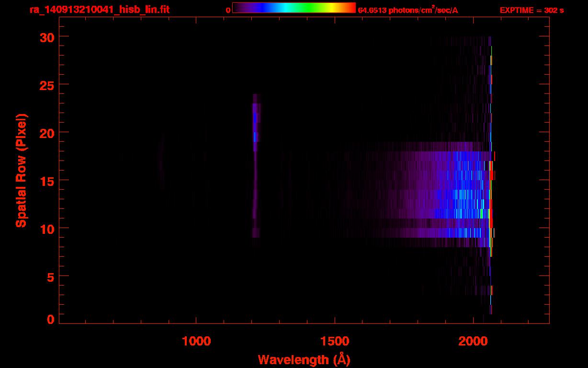Click the 1000 wavelength tick label
This screenshot has height=368, width=588.
click(x=196, y=341)
